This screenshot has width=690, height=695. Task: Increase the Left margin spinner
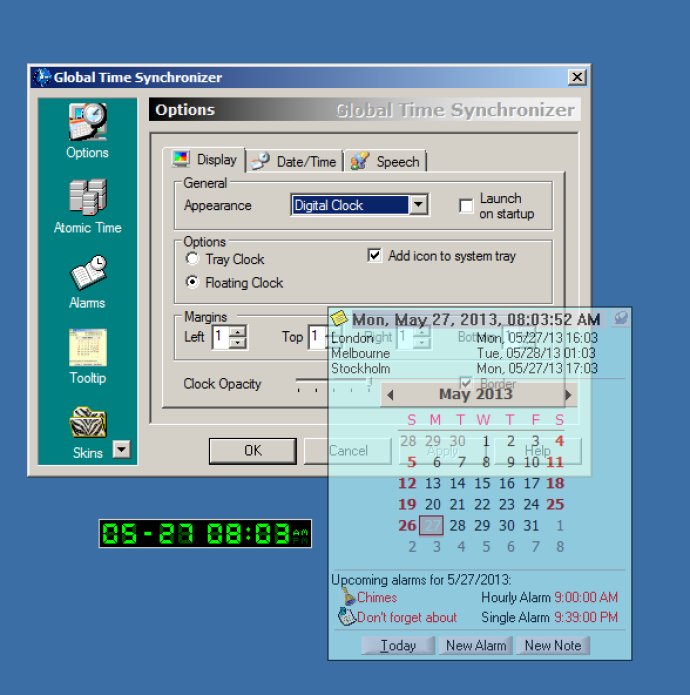pyautogui.click(x=238, y=332)
